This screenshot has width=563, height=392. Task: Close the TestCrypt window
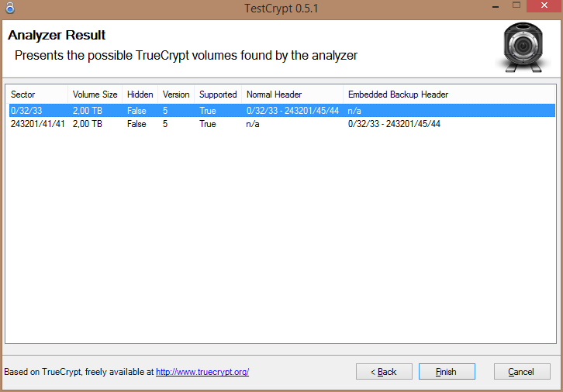(544, 6)
